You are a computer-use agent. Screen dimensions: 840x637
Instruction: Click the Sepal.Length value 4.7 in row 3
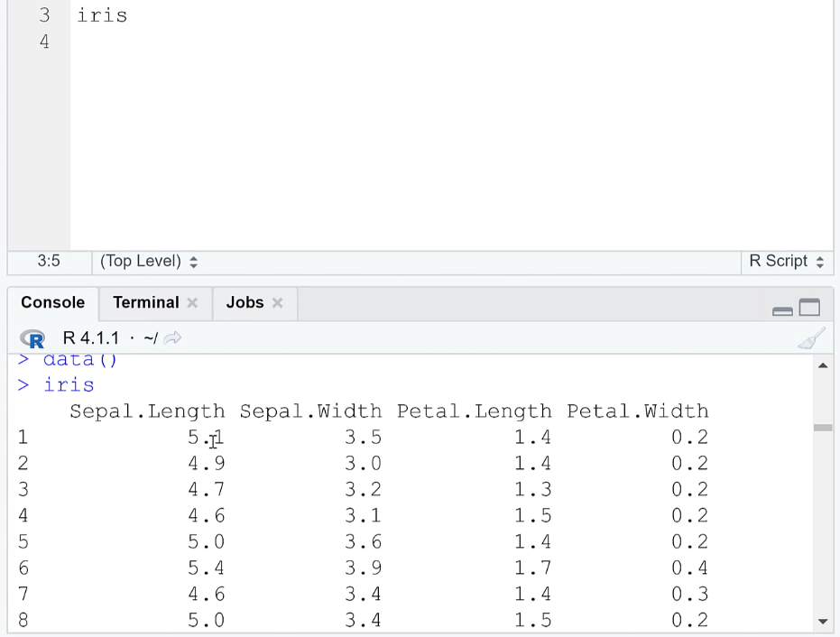coord(207,490)
